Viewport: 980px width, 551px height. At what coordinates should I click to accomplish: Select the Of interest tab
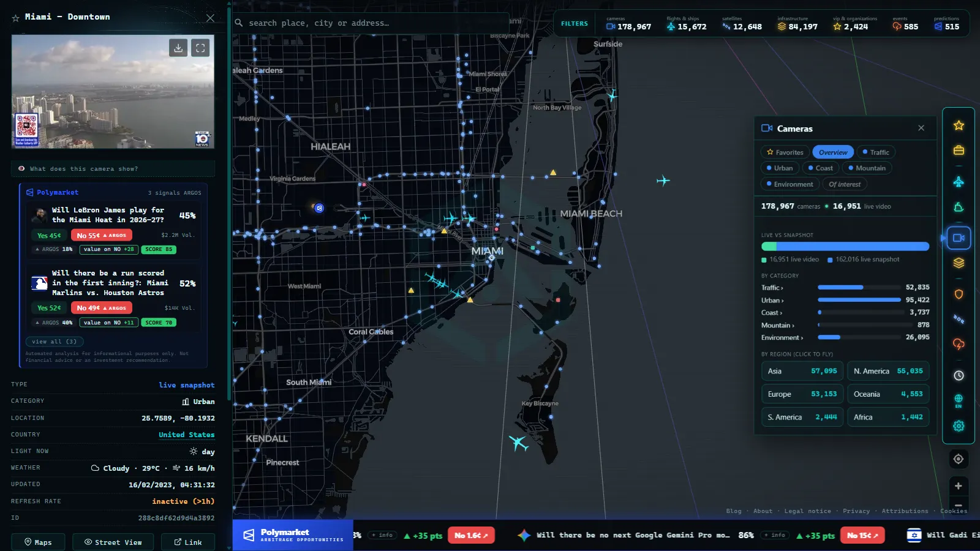tap(845, 184)
